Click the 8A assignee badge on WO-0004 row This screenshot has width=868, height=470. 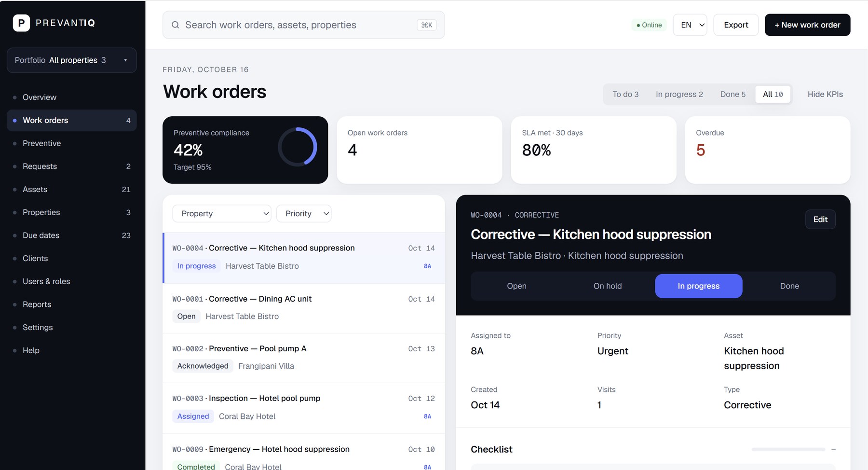click(x=427, y=266)
